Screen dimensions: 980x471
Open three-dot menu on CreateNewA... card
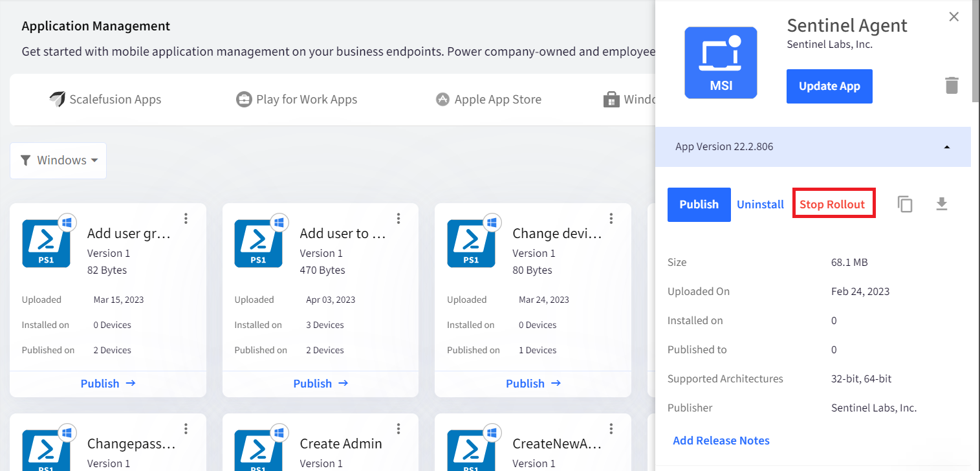point(611,429)
